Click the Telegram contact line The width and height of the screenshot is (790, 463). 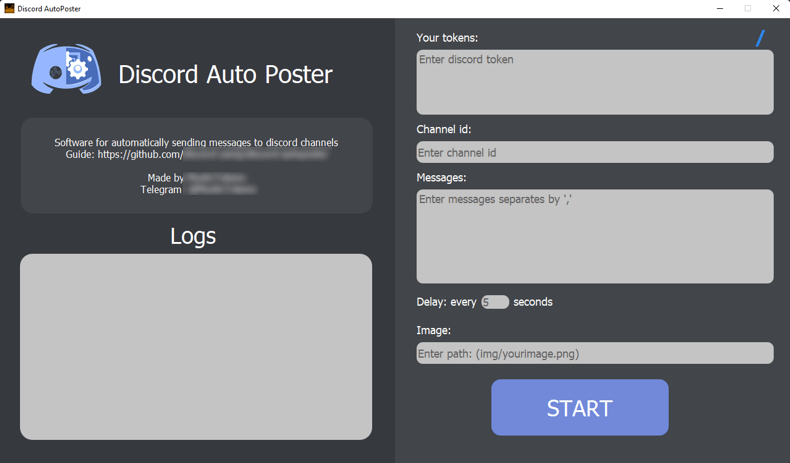(x=198, y=190)
